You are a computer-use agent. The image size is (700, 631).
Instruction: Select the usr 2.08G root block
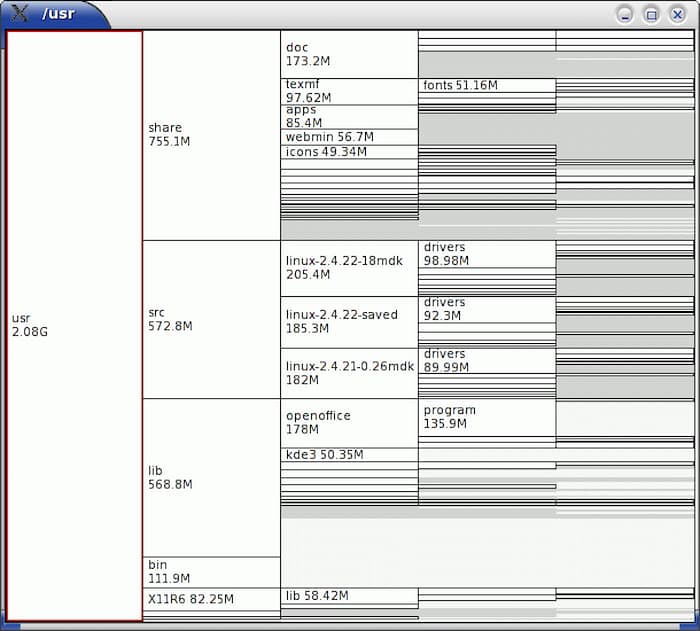click(x=75, y=326)
